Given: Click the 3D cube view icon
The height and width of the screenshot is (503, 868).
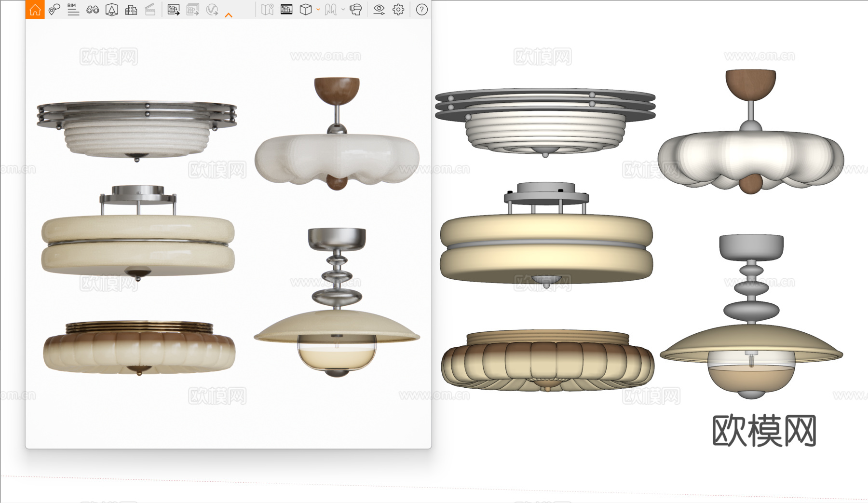Looking at the screenshot, I should pyautogui.click(x=305, y=10).
